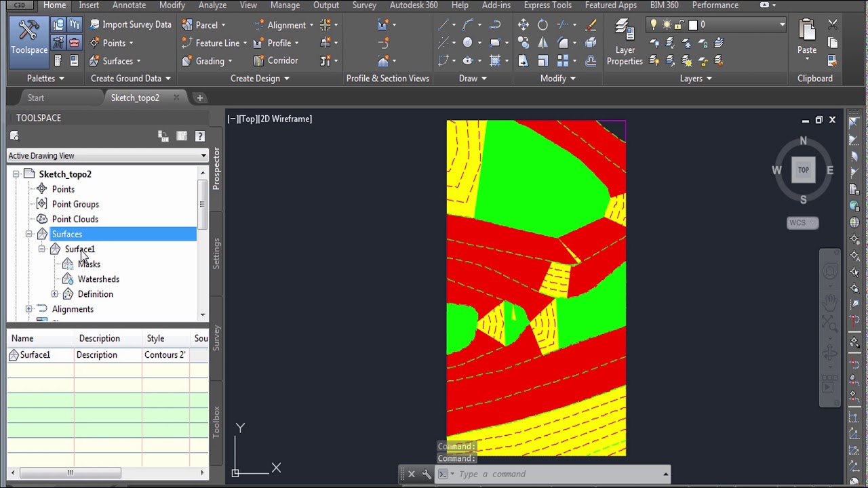Select the Erase tool
Image resolution: width=868 pixels, height=488 pixels.
pyautogui.click(x=591, y=25)
